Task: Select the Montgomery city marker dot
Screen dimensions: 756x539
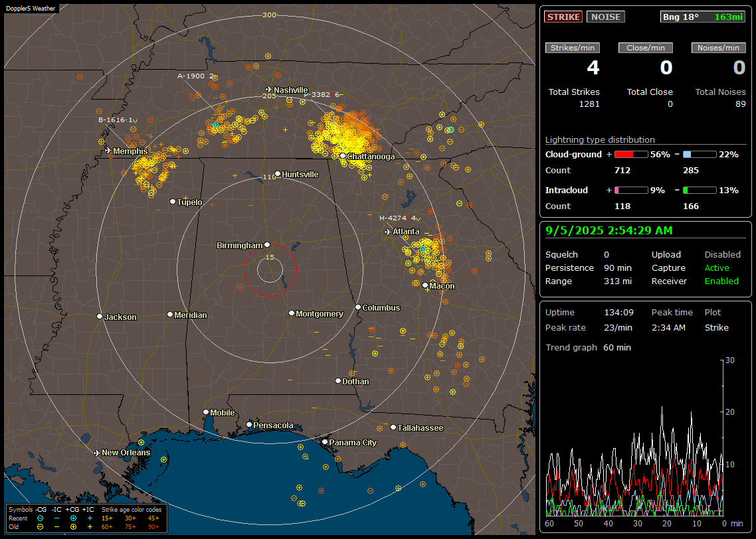Action: 291,313
